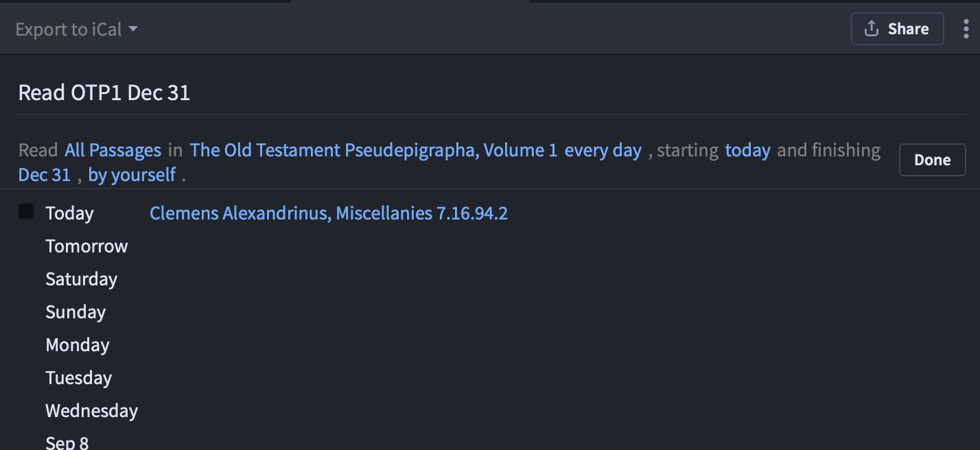Change the All Passages selection
Image resolution: width=980 pixels, height=450 pixels.
(x=113, y=150)
